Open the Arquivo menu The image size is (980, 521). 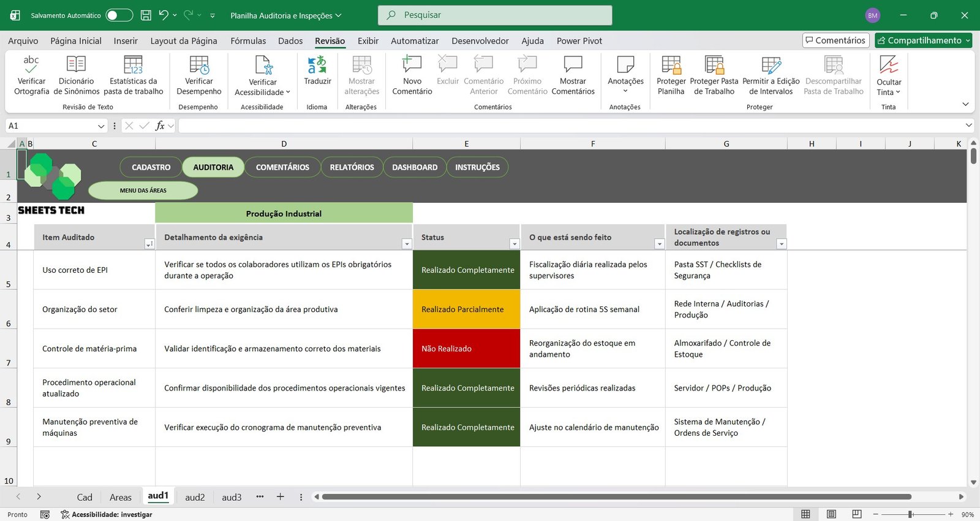pos(23,40)
